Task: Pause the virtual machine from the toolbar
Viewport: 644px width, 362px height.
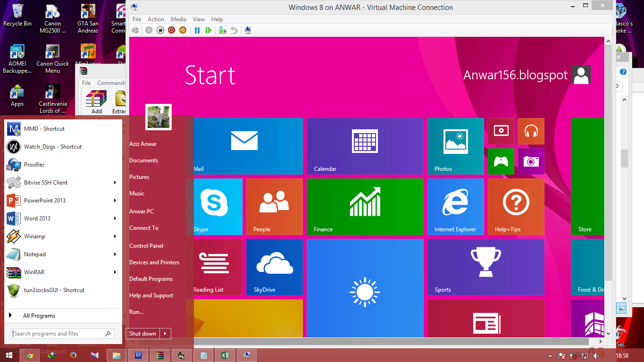Action: tap(197, 30)
